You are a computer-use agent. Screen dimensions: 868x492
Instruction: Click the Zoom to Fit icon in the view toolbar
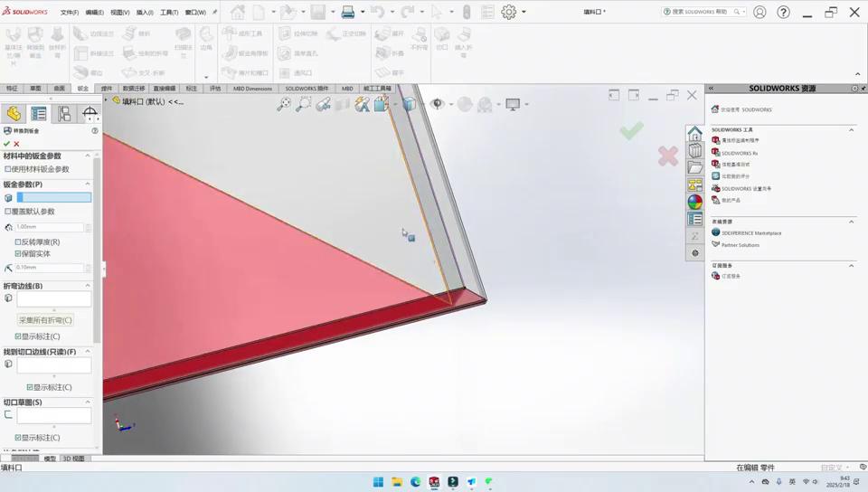tap(284, 105)
